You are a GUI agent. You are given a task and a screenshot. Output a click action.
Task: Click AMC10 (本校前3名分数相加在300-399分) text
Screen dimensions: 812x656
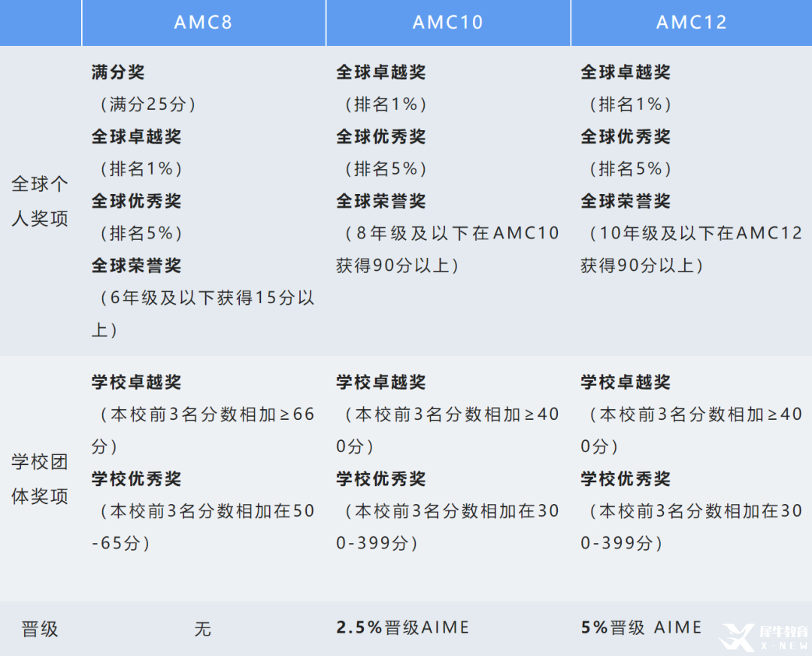pyautogui.click(x=447, y=527)
